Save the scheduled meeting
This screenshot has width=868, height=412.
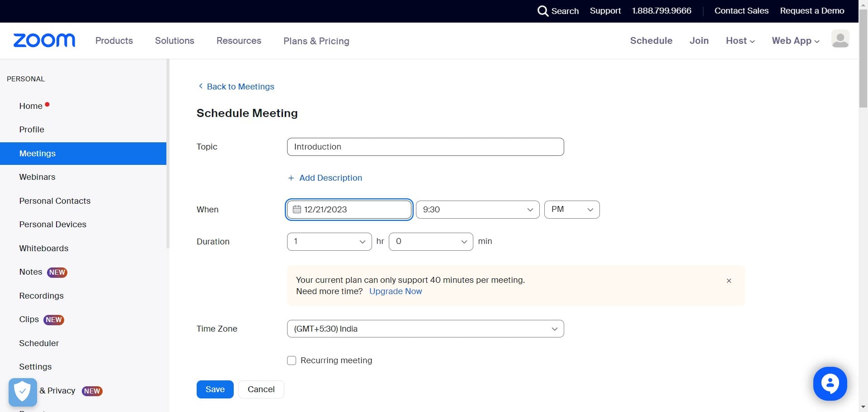coord(215,389)
